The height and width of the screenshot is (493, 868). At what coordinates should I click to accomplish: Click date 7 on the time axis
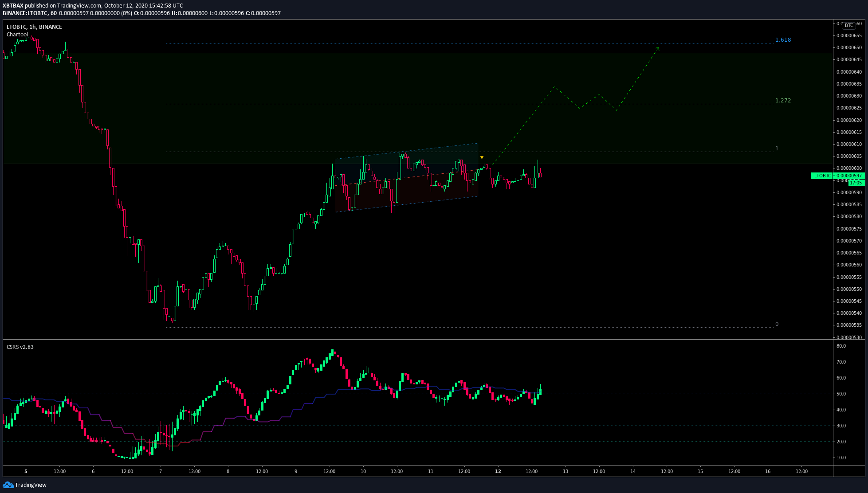(x=161, y=471)
